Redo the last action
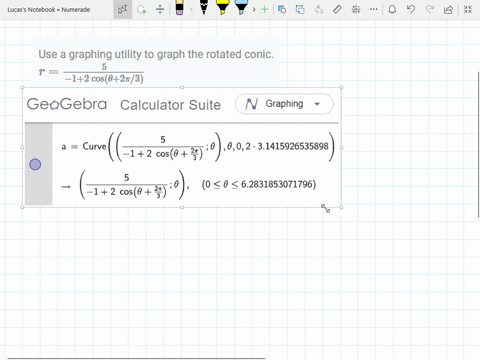 pyautogui.click(x=430, y=9)
